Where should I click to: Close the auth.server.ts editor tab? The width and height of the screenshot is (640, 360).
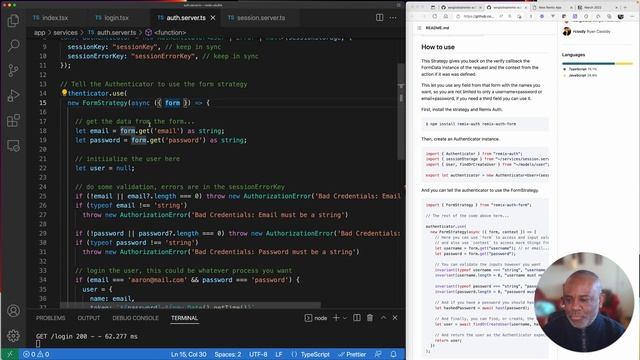[213, 18]
